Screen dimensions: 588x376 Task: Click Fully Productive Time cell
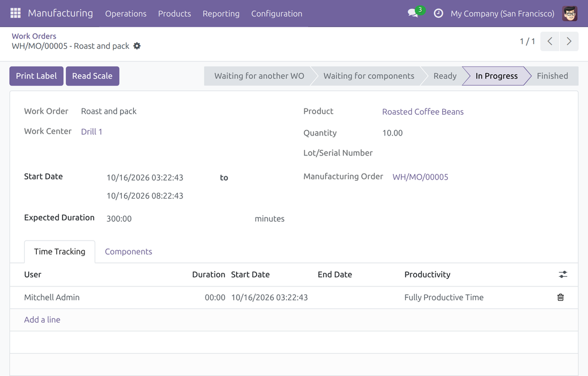444,297
